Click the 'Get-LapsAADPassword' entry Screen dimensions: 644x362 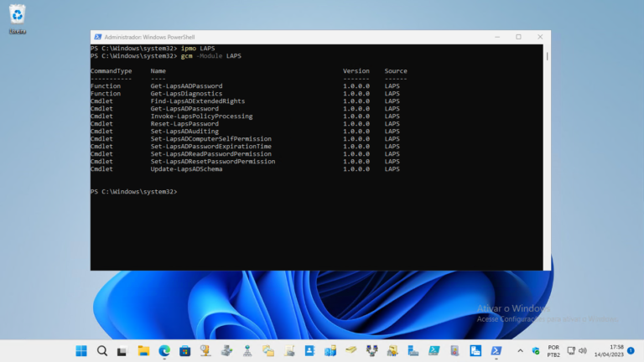click(x=186, y=85)
